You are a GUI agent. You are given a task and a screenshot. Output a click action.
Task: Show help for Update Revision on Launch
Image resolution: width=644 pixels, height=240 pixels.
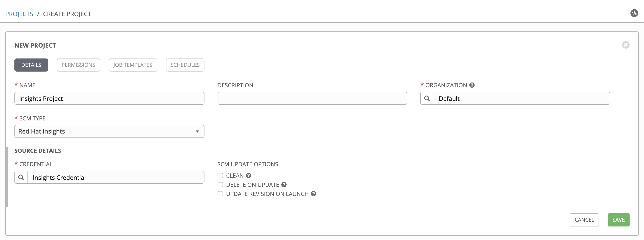[x=313, y=194]
